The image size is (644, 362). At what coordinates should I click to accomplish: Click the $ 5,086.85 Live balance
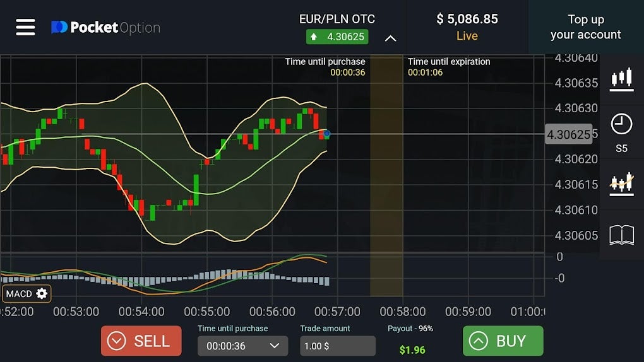[x=467, y=27]
